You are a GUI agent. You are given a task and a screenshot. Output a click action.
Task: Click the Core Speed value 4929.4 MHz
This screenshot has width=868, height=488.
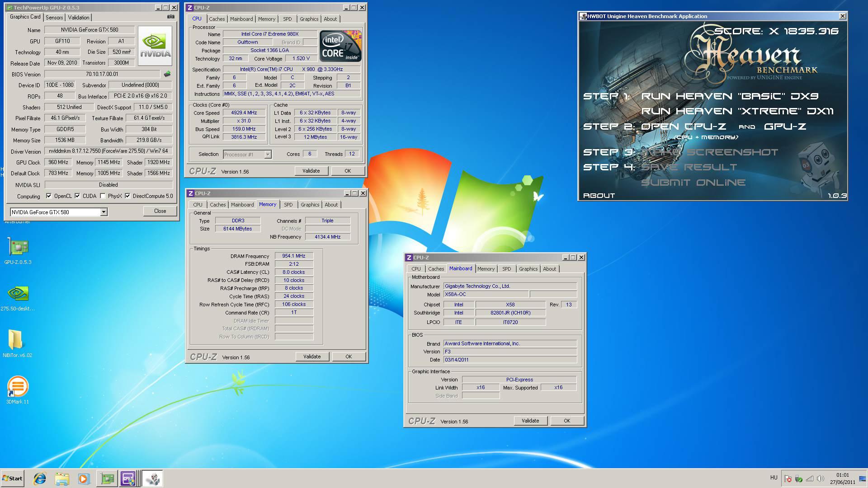pyautogui.click(x=244, y=113)
